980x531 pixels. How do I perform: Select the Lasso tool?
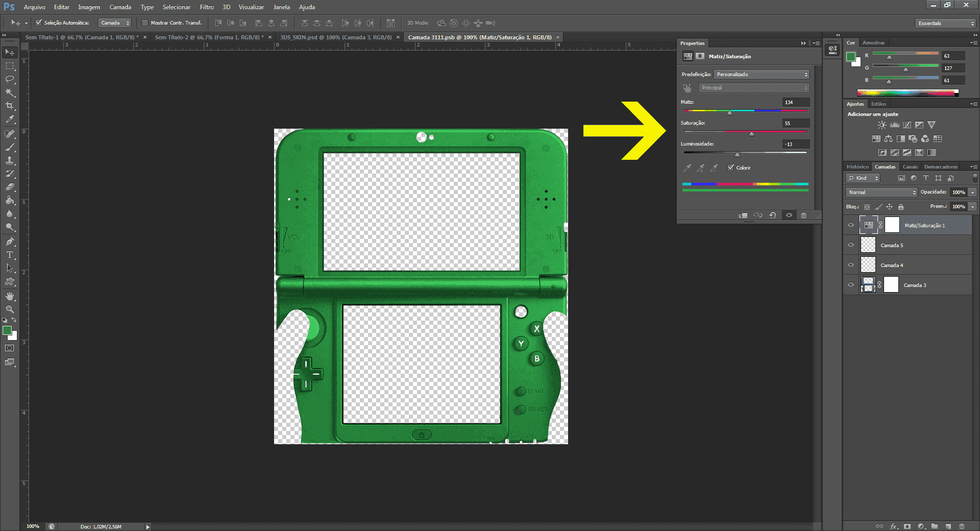pos(10,79)
